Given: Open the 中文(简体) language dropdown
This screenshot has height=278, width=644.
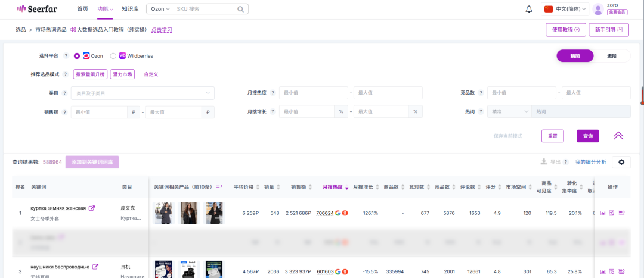Looking at the screenshot, I should point(564,9).
